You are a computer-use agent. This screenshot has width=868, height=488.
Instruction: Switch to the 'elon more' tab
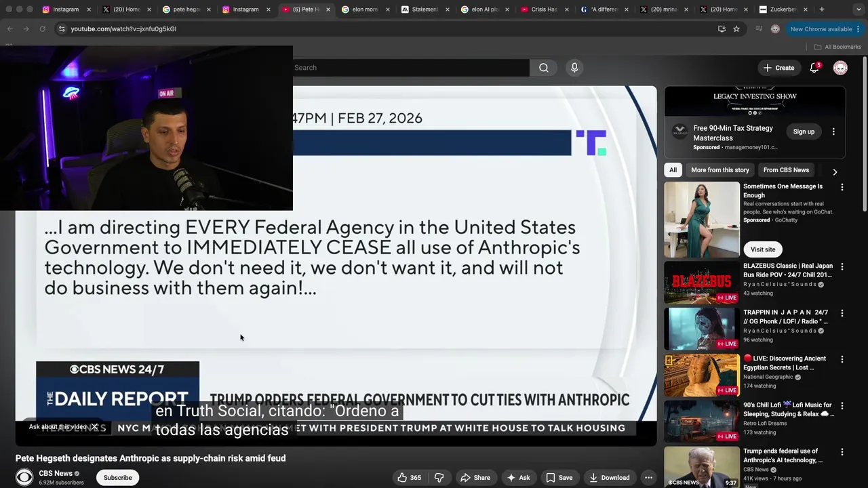pyautogui.click(x=365, y=9)
